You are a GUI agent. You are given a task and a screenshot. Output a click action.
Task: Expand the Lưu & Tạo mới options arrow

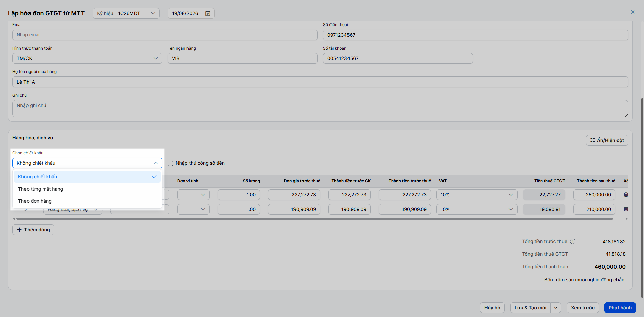click(x=556, y=308)
